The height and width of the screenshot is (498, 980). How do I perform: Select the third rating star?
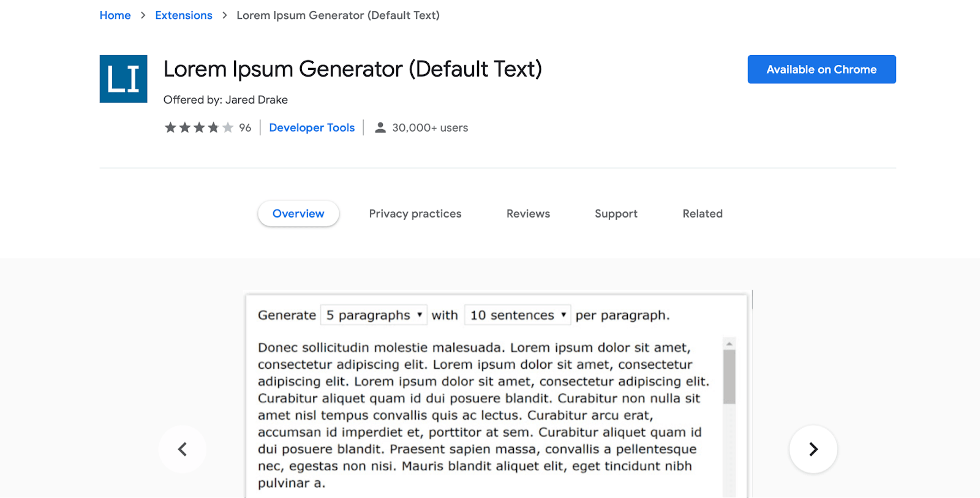point(198,127)
